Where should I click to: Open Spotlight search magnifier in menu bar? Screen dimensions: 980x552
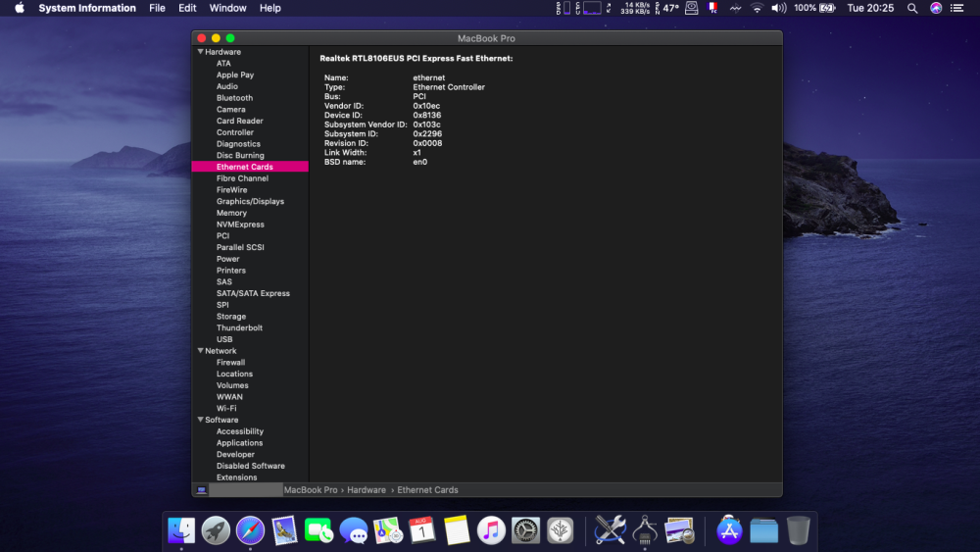click(912, 8)
